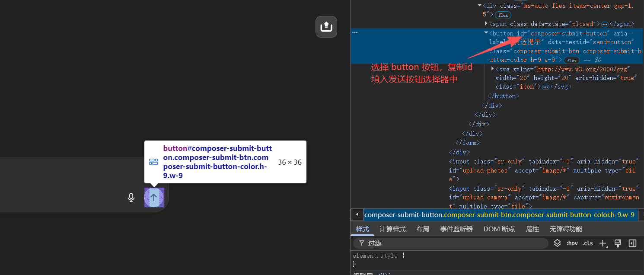This screenshot has width=644, height=275.
Task: Click the plus icon to add new style rule
Action: click(603, 243)
